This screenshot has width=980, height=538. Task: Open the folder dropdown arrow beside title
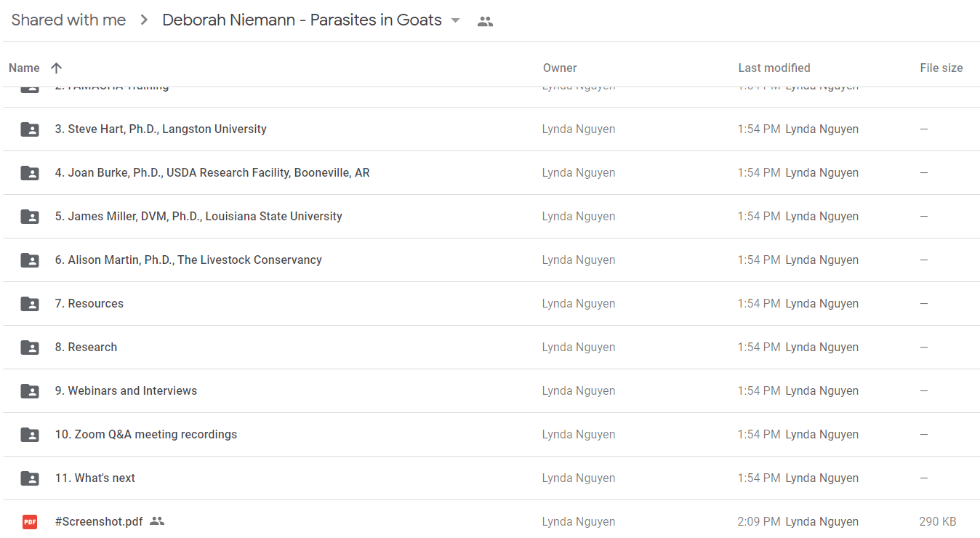click(456, 20)
